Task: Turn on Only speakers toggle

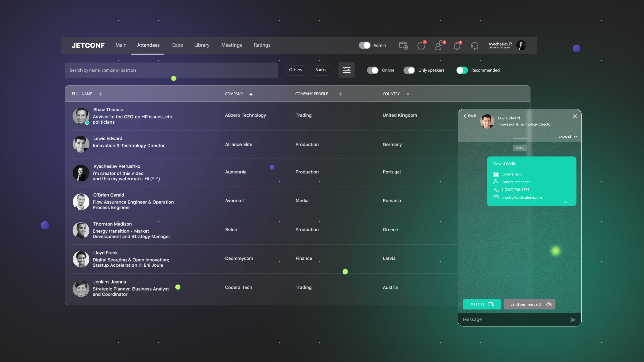Action: coord(409,70)
